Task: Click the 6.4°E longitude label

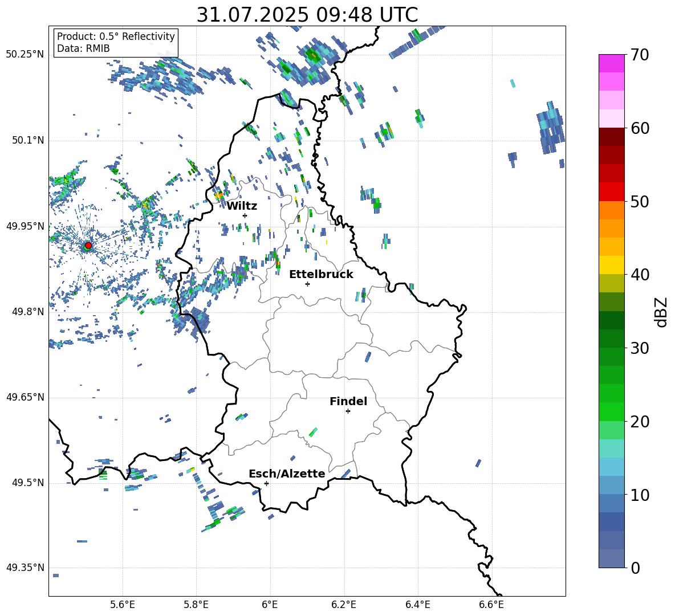Action: point(418,605)
